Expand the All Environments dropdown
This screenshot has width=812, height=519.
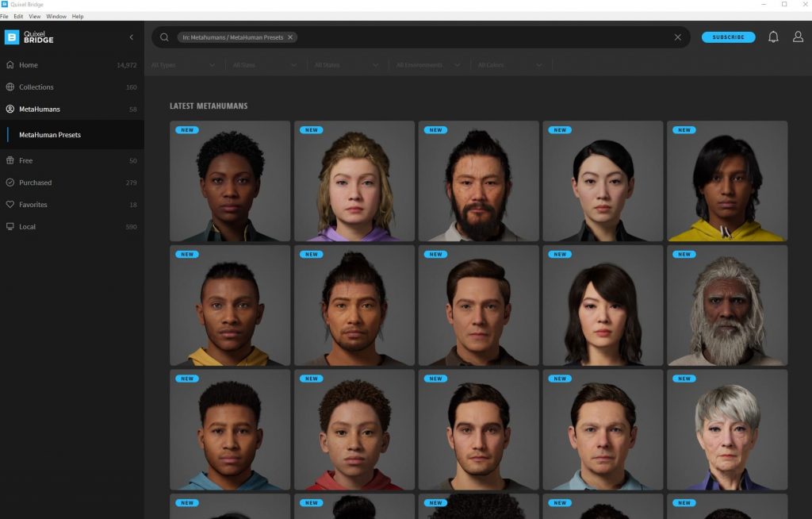(428, 65)
